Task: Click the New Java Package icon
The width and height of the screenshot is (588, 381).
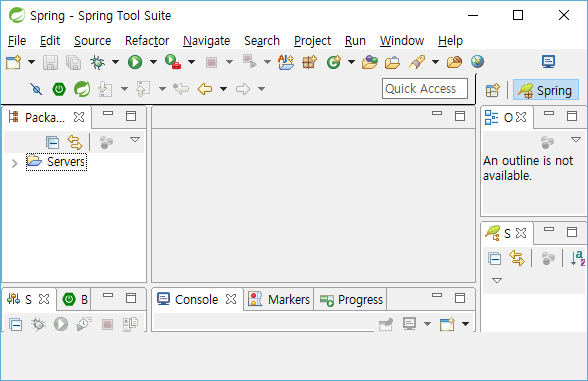Action: click(310, 62)
